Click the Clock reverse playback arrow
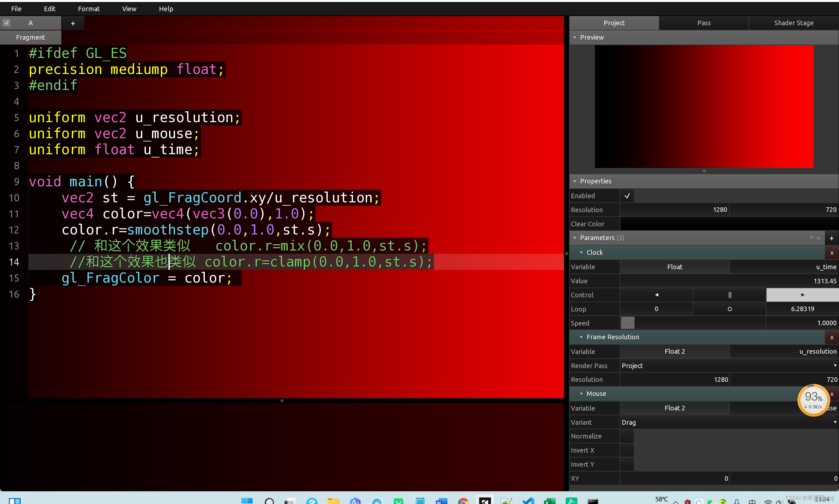The height and width of the screenshot is (504, 839). (x=656, y=295)
